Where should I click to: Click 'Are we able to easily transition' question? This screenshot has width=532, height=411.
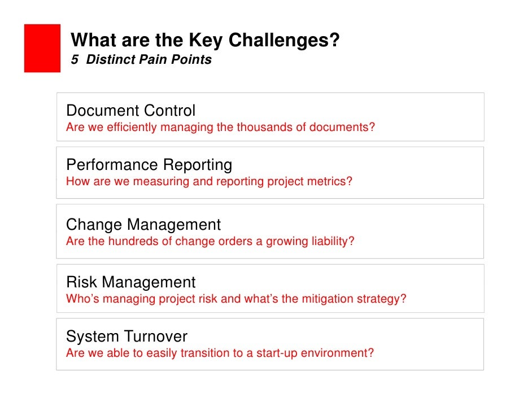(x=220, y=353)
